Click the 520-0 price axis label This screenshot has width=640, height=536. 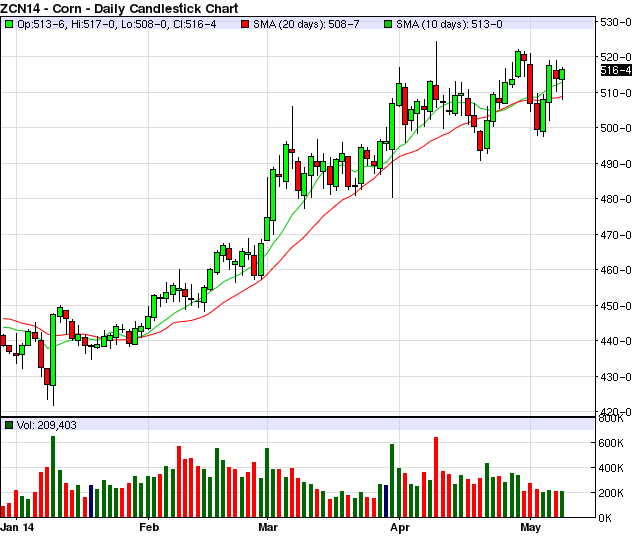[x=616, y=57]
